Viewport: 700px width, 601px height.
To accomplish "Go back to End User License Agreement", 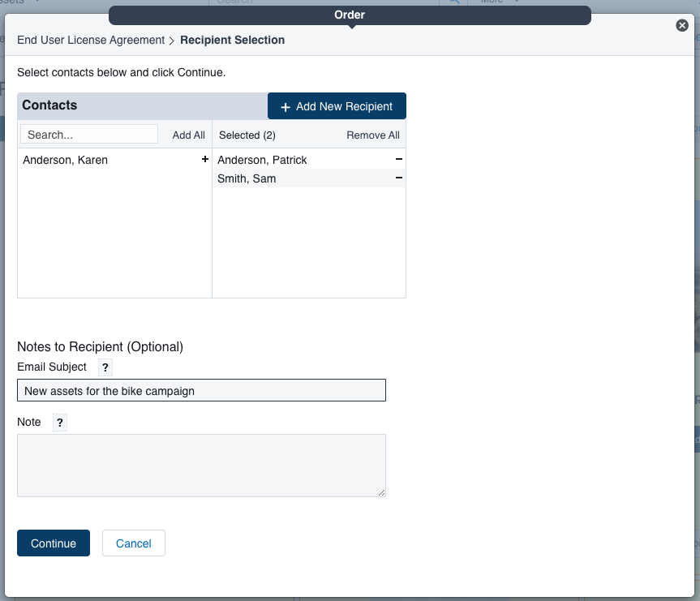I will (x=91, y=41).
